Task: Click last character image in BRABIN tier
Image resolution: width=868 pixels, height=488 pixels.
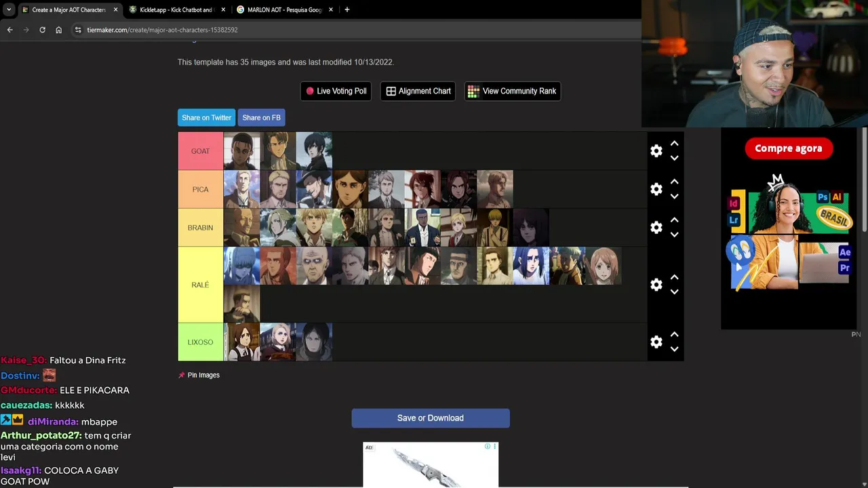Action: coord(531,227)
